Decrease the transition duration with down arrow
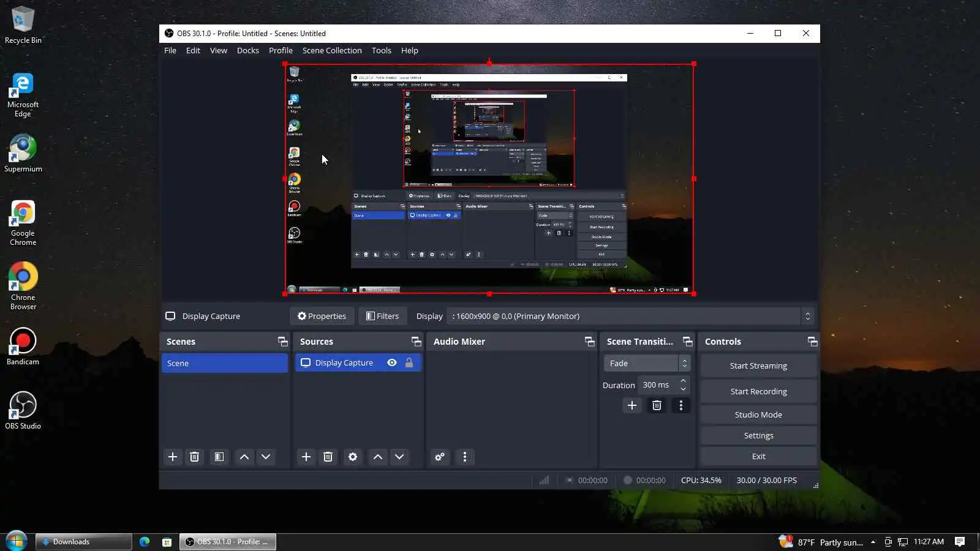The height and width of the screenshot is (551, 980). 684,389
